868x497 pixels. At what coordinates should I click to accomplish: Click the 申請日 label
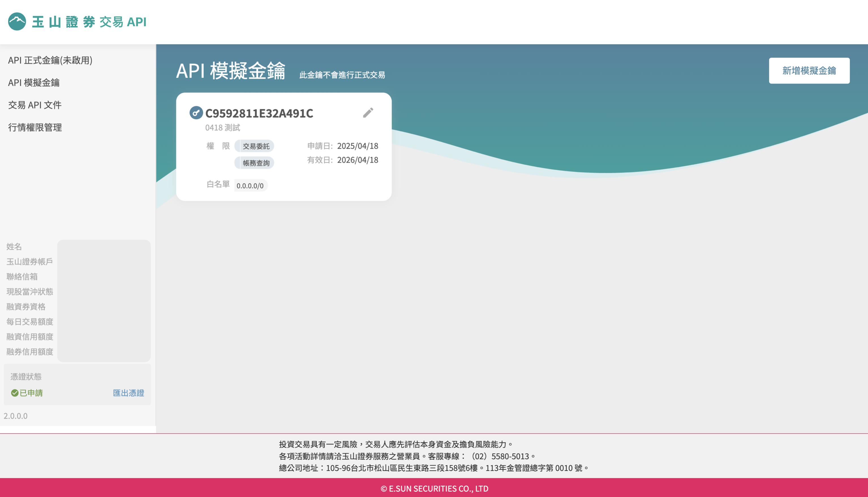320,146
